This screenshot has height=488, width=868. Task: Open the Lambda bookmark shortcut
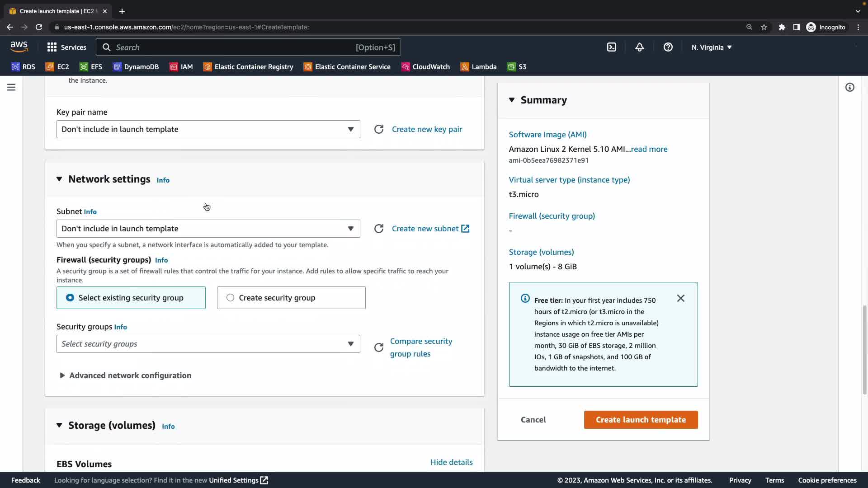click(x=478, y=67)
